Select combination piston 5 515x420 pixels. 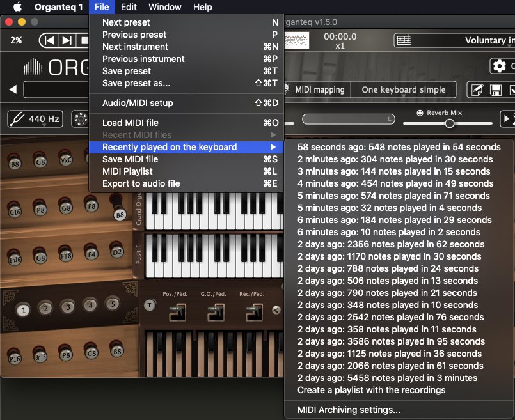(x=113, y=304)
